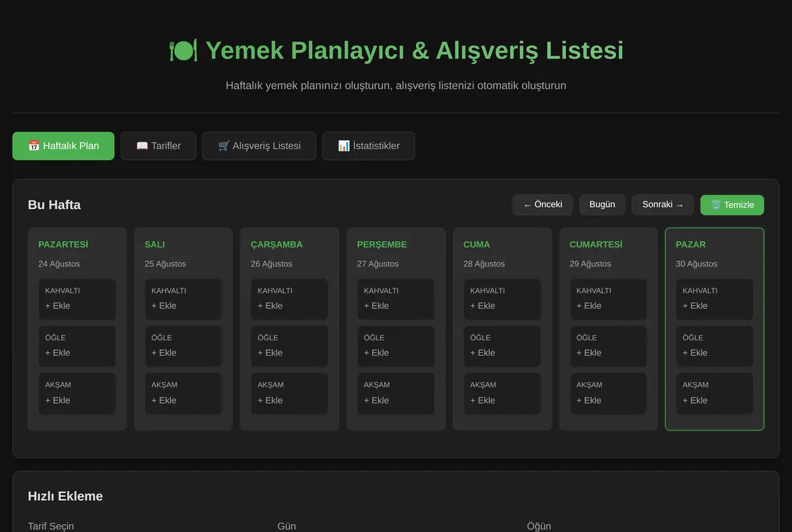Add Pazar Kahvaltı meal
792x532 pixels.
click(715, 299)
